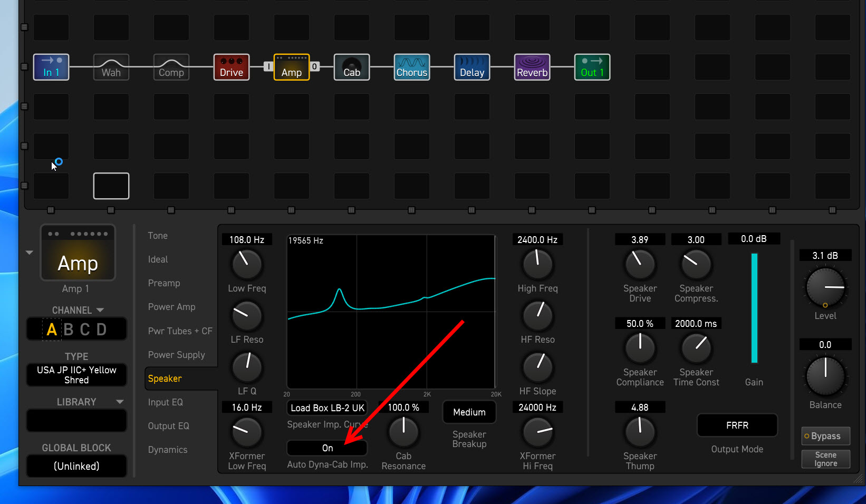Image resolution: width=866 pixels, height=504 pixels.
Task: Click the High Freq knob
Action: tap(537, 265)
